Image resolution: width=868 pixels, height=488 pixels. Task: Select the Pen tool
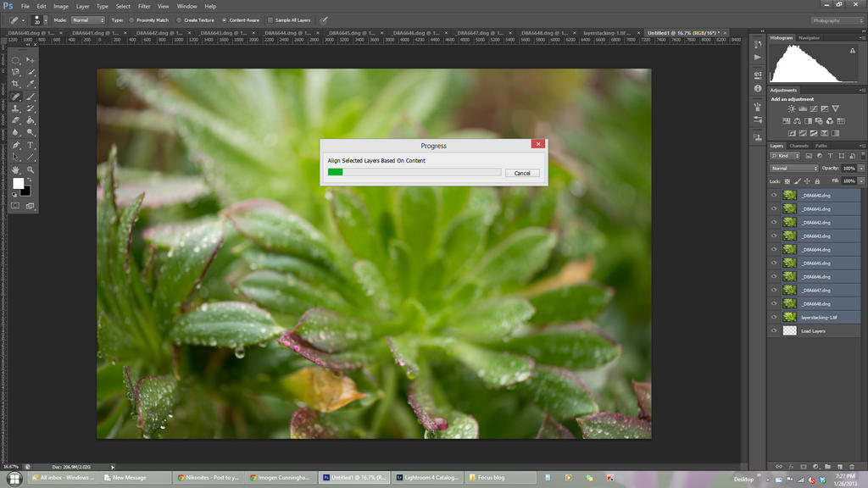[15, 145]
